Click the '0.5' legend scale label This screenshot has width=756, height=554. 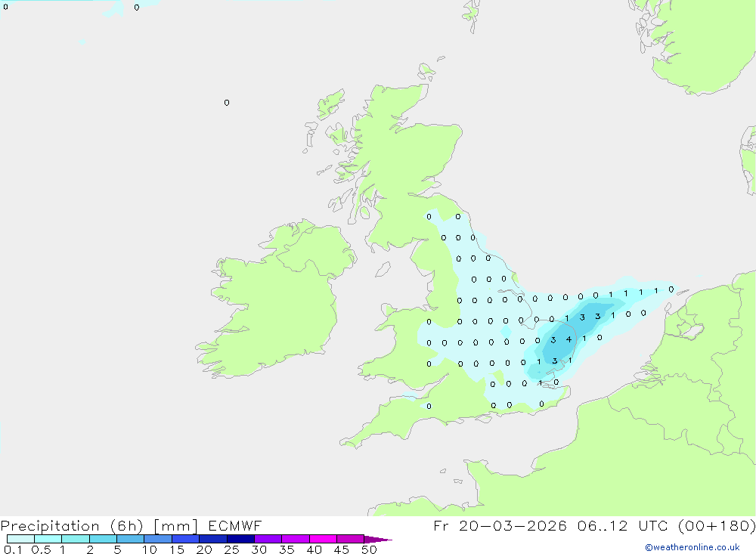pos(41,549)
